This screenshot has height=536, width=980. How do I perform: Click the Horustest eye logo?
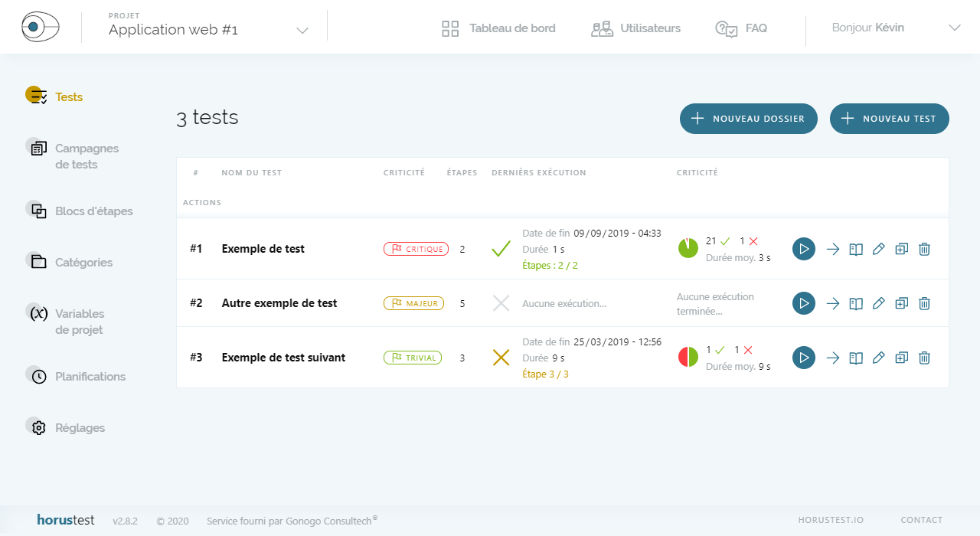click(x=41, y=28)
